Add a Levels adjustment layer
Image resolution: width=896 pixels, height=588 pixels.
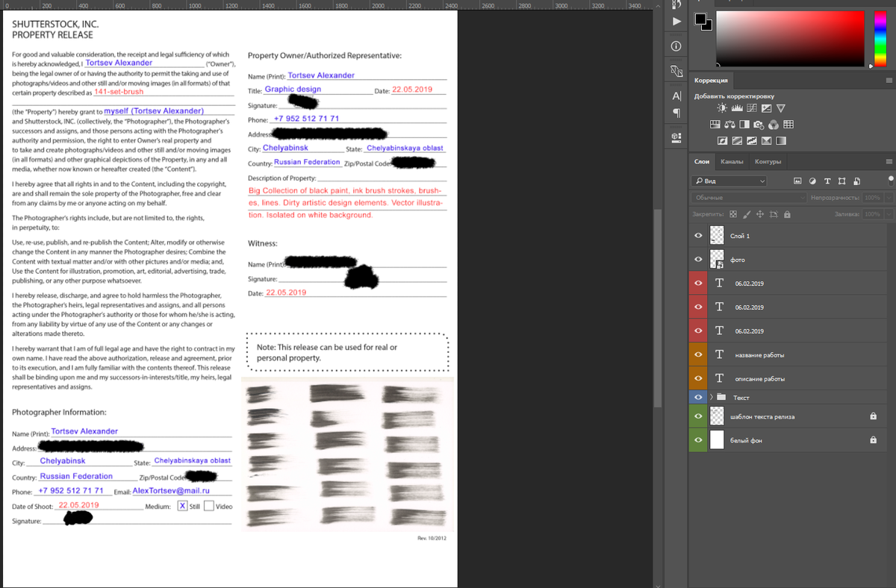coord(737,108)
